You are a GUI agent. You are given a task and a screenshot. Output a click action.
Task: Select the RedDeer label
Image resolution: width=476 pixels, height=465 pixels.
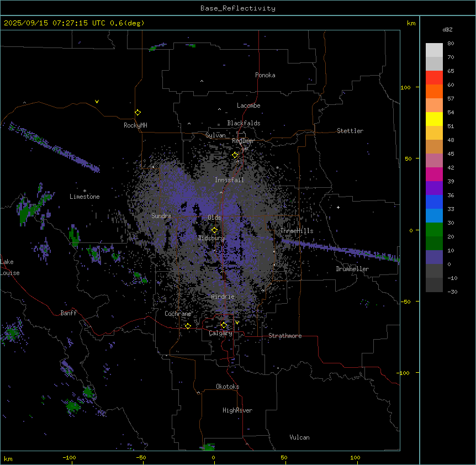(x=243, y=141)
